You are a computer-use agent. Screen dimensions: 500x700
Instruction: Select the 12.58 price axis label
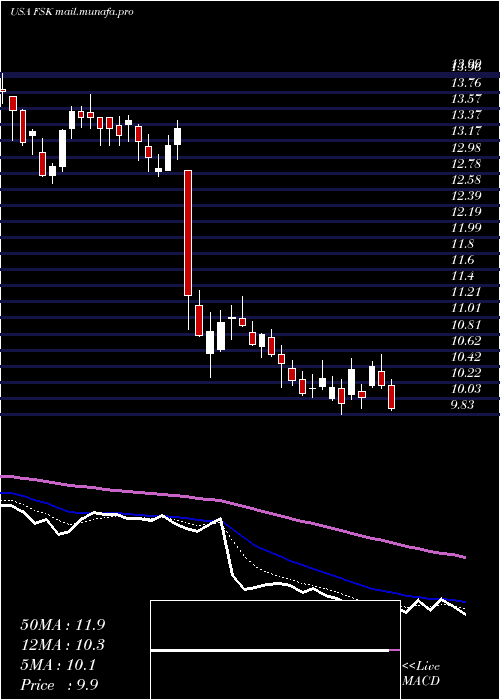click(x=466, y=180)
